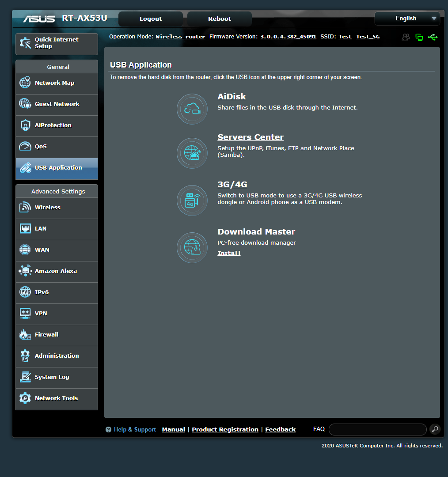Open the Administration section

tap(57, 356)
